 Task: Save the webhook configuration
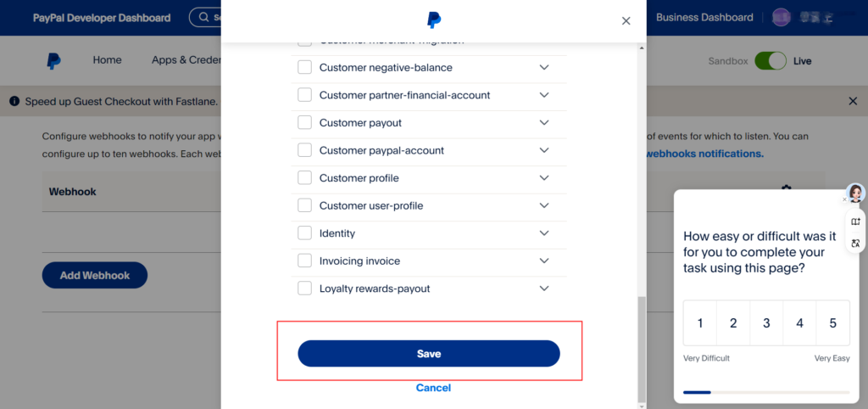429,354
